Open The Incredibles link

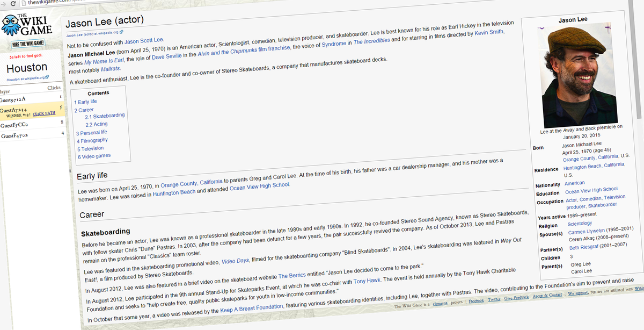click(371, 41)
